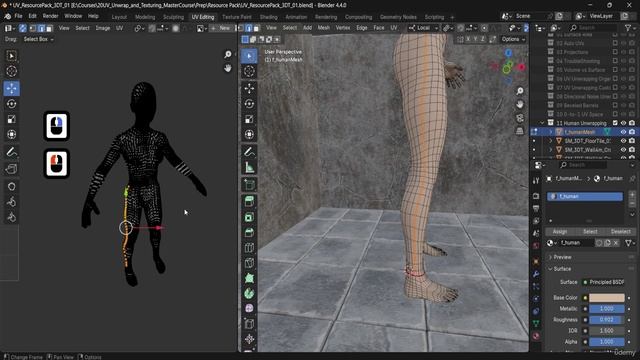The width and height of the screenshot is (640, 360).
Task: Select the Move tool in UV editor toolbar
Action: tap(11, 89)
